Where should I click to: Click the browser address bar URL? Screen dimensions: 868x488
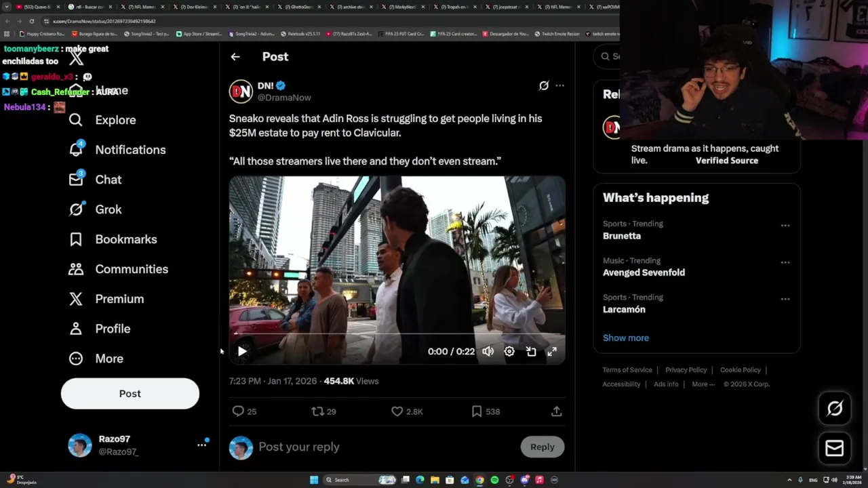coord(104,21)
